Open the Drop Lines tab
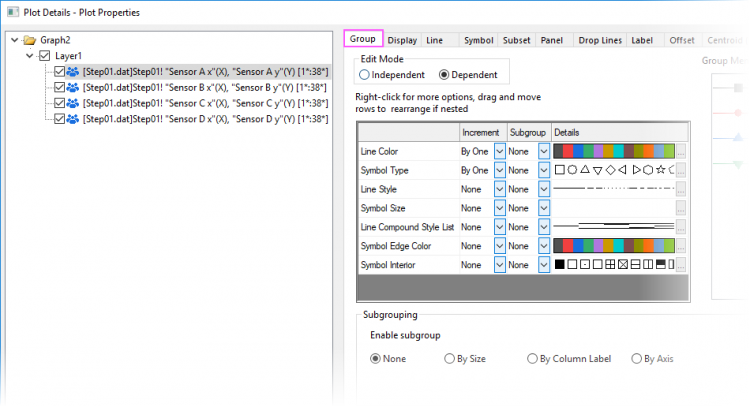The image size is (750, 407). (x=601, y=40)
